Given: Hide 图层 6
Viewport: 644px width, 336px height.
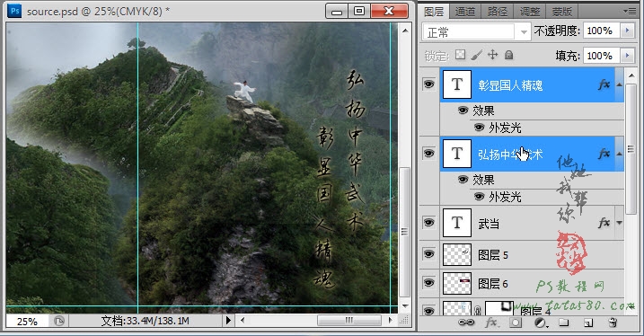Looking at the screenshot, I should click(x=428, y=283).
